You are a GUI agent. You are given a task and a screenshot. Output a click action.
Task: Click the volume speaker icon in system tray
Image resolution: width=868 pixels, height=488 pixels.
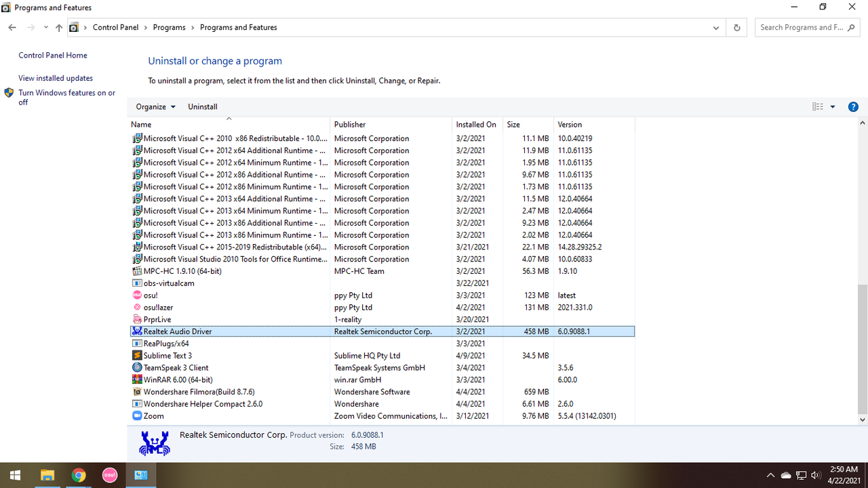point(816,475)
